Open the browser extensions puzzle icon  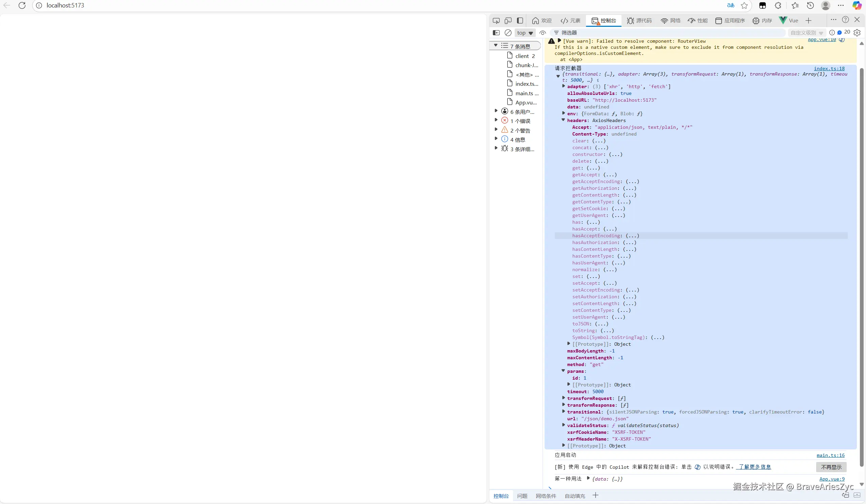778,5
